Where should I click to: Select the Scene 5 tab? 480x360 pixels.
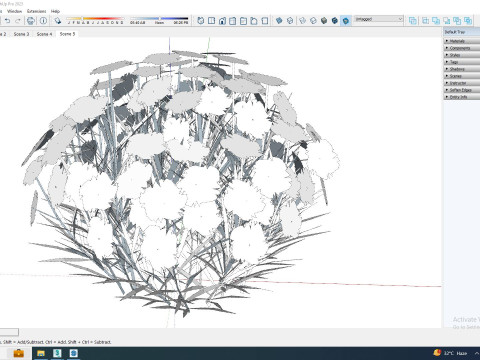click(x=67, y=34)
